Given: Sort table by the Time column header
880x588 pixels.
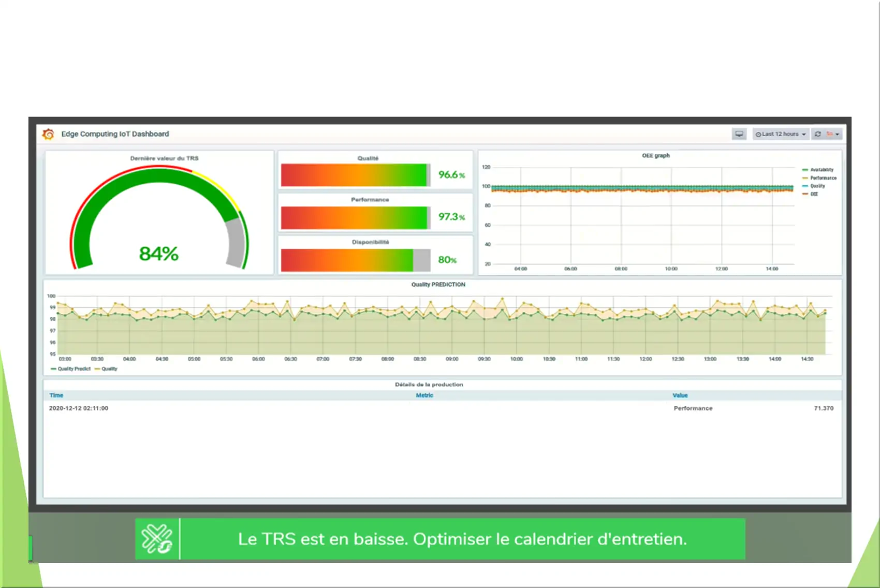Looking at the screenshot, I should click(56, 395).
